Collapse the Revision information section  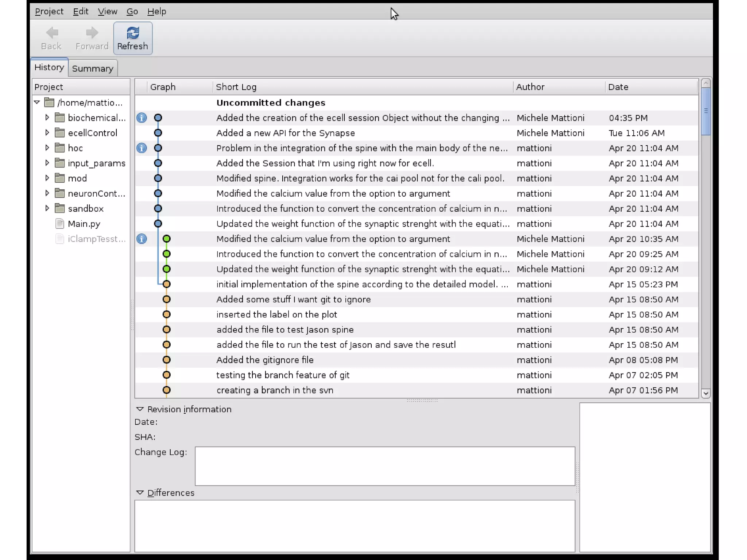pyautogui.click(x=140, y=409)
